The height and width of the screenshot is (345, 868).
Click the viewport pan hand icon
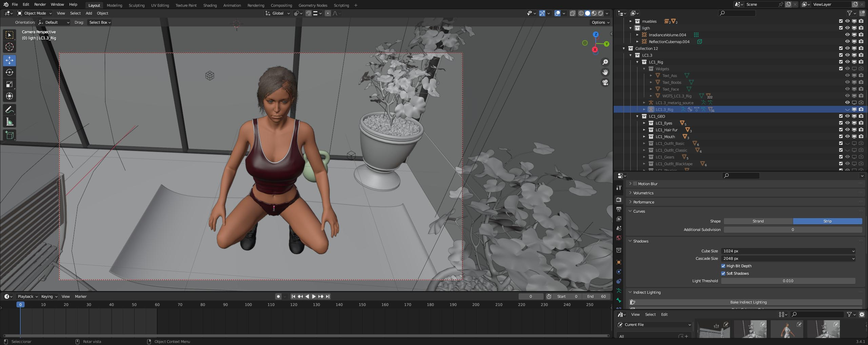605,72
